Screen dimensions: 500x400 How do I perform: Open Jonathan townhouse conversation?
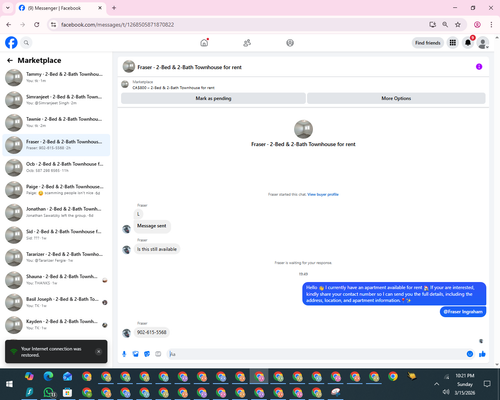(56, 212)
